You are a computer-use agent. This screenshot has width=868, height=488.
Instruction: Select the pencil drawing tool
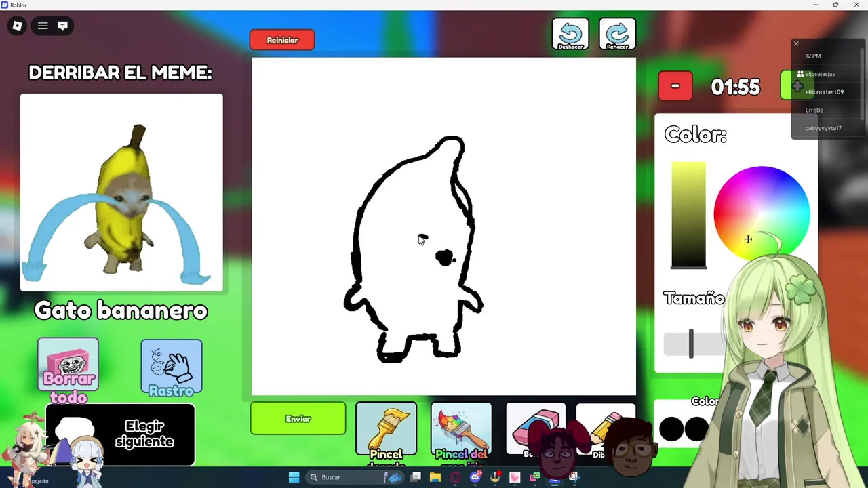click(605, 430)
